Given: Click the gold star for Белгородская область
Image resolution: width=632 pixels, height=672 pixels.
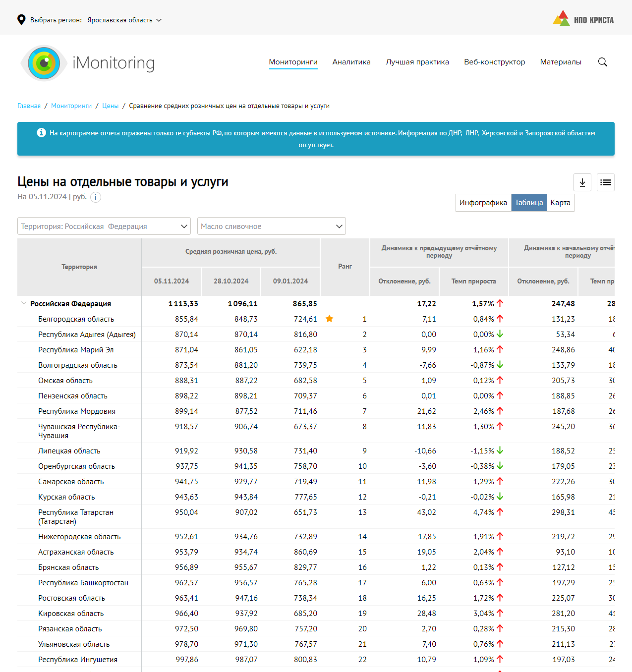Looking at the screenshot, I should [x=329, y=319].
